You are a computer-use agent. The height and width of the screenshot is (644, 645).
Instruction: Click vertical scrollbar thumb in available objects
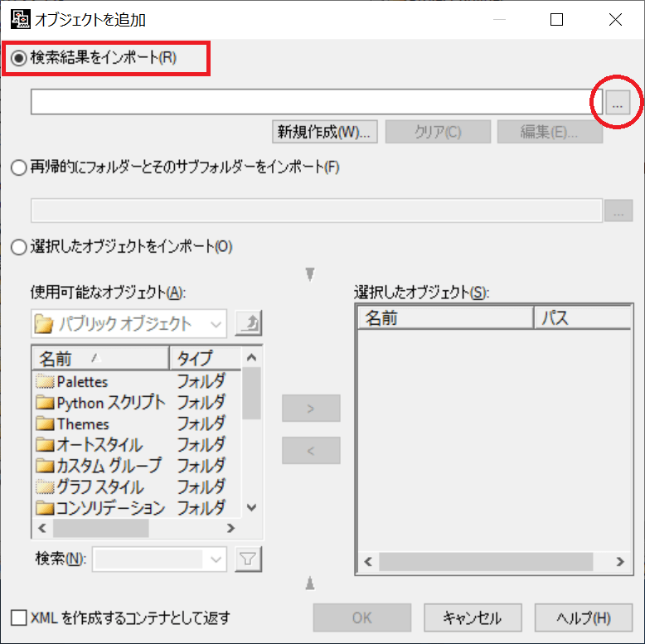tap(251, 394)
